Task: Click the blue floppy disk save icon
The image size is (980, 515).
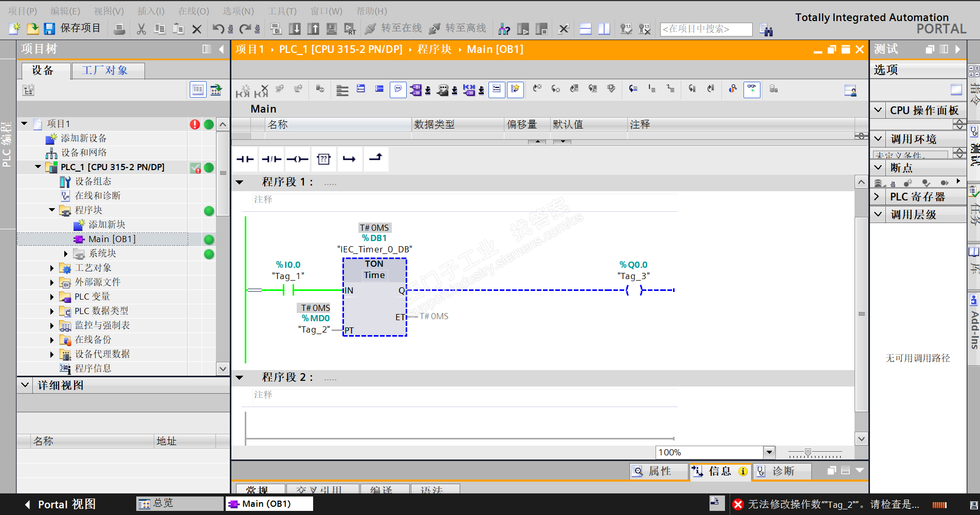Action: [x=49, y=28]
